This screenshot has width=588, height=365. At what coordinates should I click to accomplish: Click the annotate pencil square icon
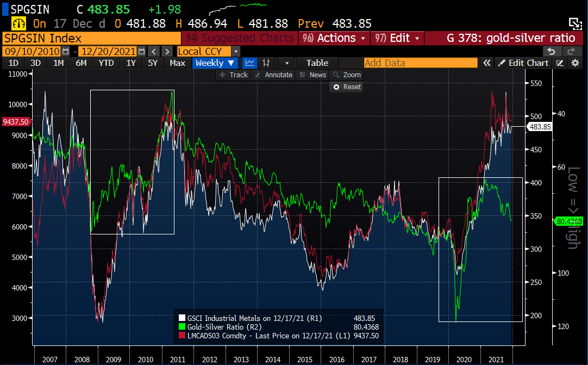pyautogui.click(x=560, y=63)
